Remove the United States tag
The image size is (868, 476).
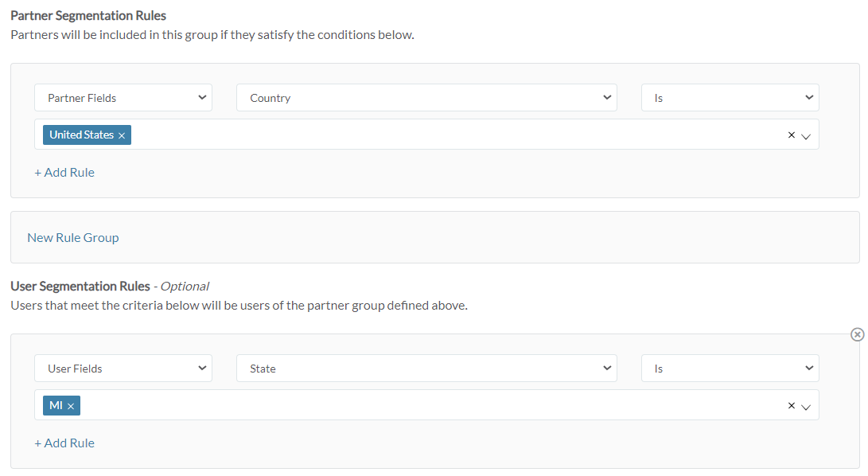(x=121, y=135)
